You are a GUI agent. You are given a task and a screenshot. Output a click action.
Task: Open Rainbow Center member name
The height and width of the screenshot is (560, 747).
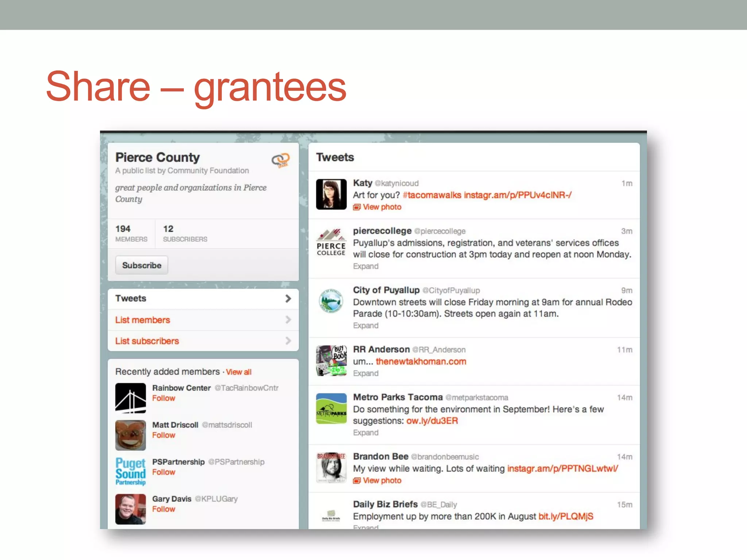[x=181, y=388]
